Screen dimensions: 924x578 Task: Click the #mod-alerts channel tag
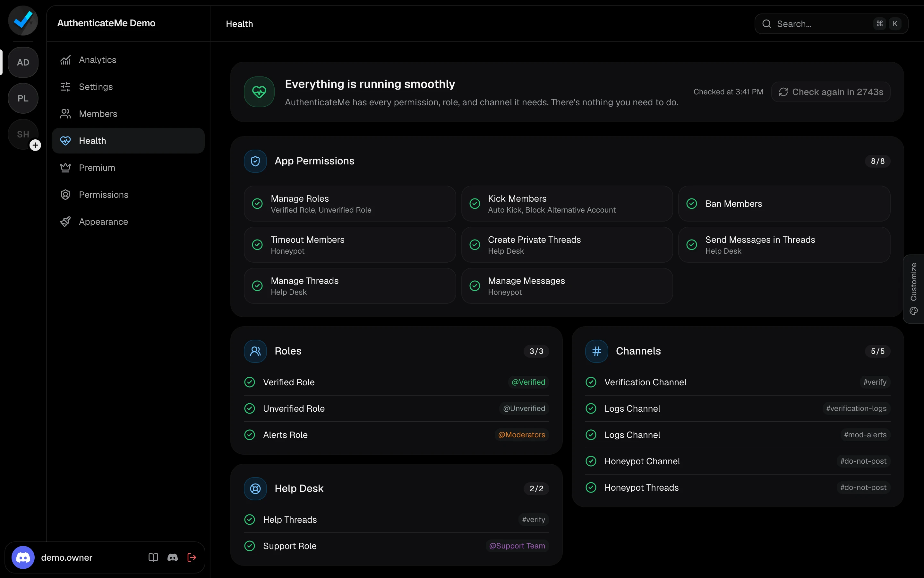point(865,435)
